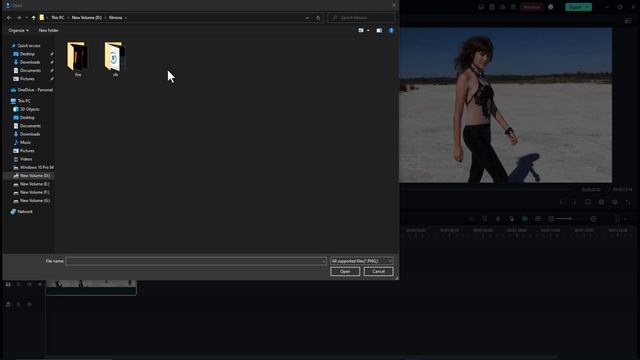Open pinned Downloads under Quick access

(30, 62)
